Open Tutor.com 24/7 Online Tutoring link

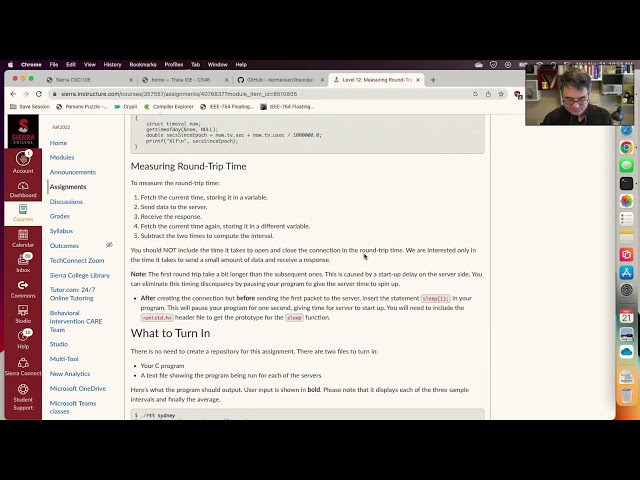[72, 294]
